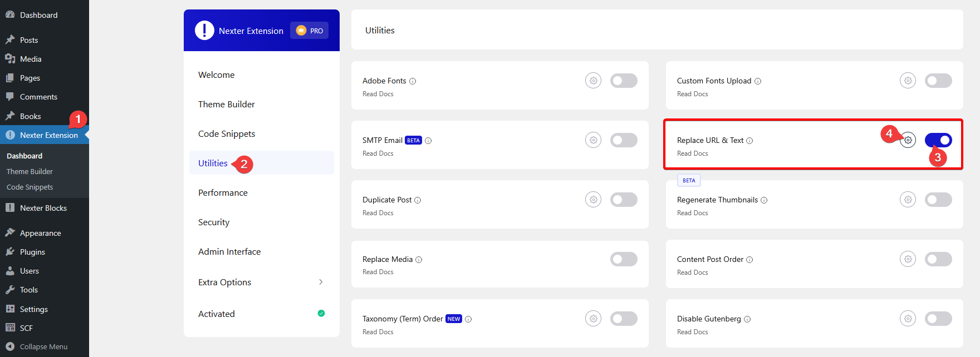Open Taxonomy (Term) Order settings gear
The image size is (980, 357).
click(x=593, y=319)
